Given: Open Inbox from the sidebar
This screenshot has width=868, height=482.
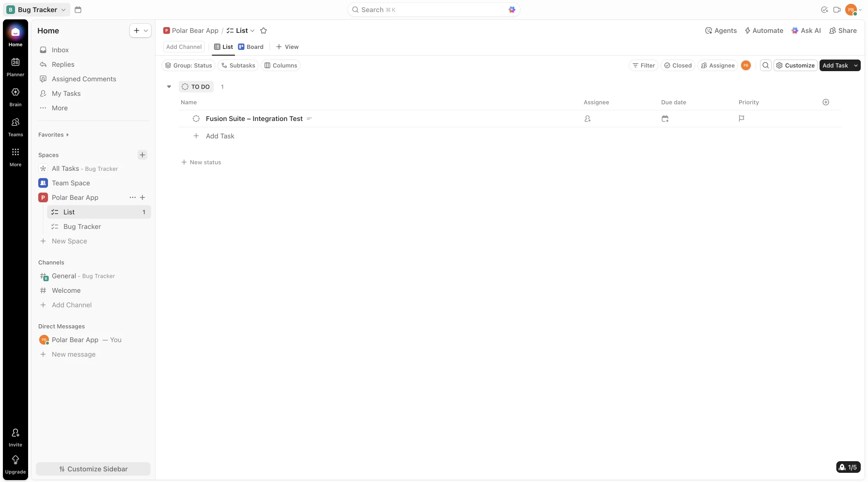Looking at the screenshot, I should point(60,50).
